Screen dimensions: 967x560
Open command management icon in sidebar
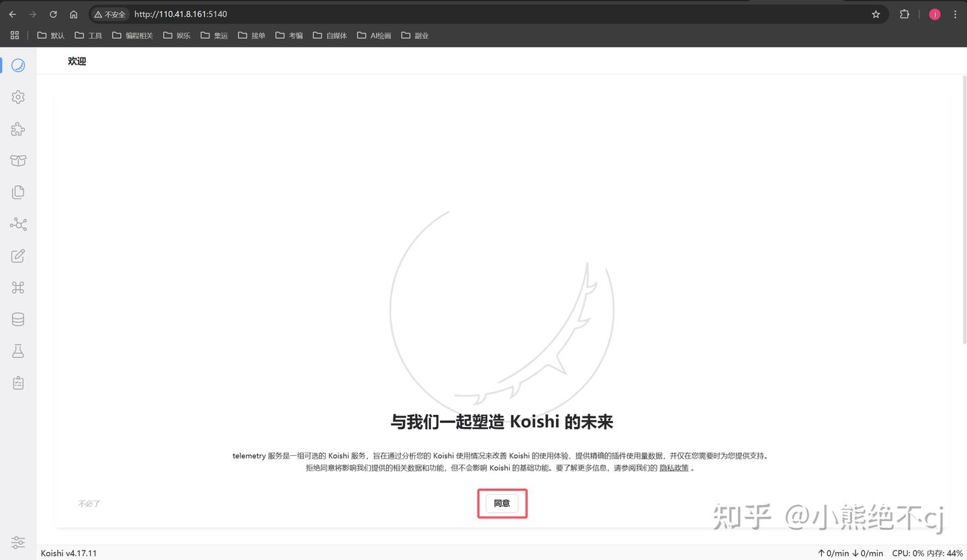click(18, 287)
